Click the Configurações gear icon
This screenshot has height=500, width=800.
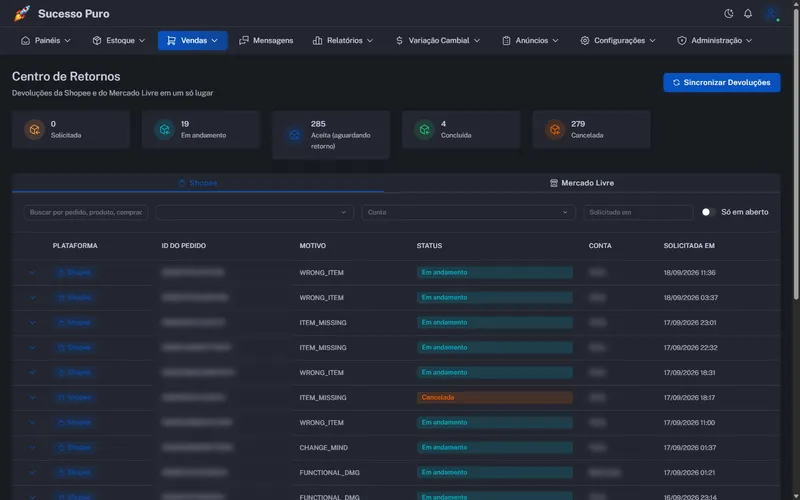coord(585,40)
